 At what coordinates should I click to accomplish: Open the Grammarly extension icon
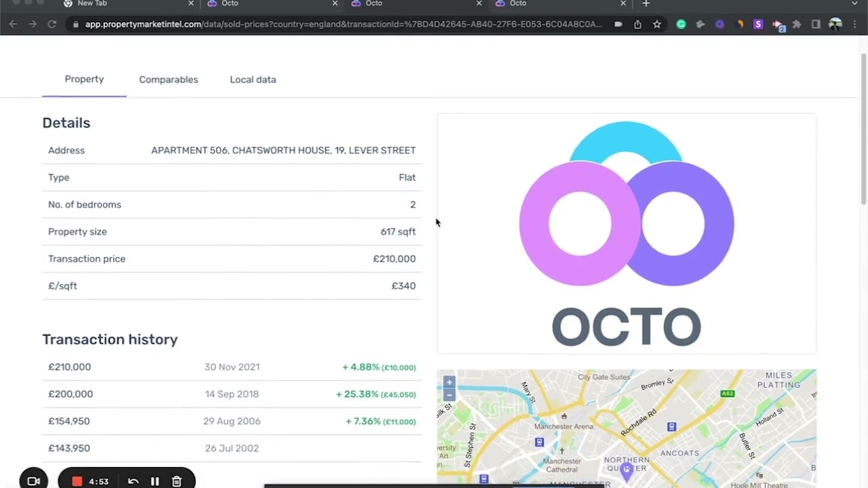click(681, 24)
